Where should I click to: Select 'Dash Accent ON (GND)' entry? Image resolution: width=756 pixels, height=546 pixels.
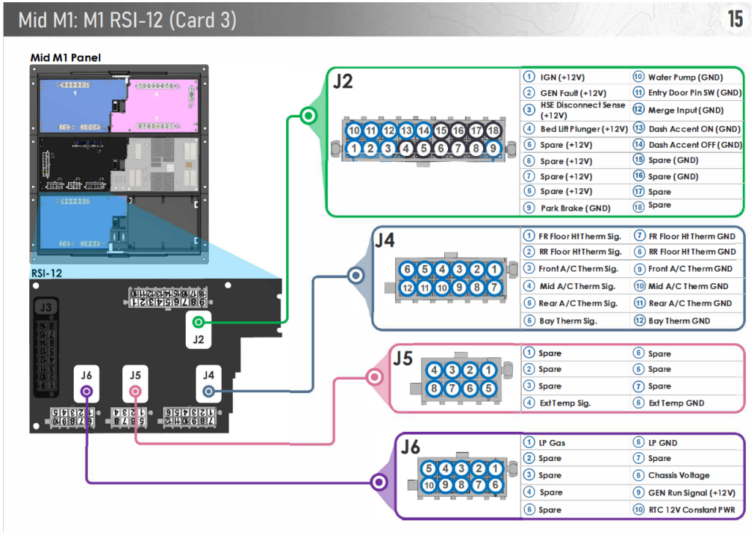tap(695, 129)
